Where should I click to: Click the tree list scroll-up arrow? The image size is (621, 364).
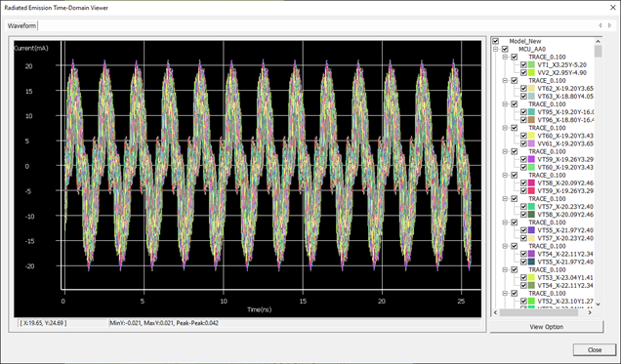tap(598, 41)
